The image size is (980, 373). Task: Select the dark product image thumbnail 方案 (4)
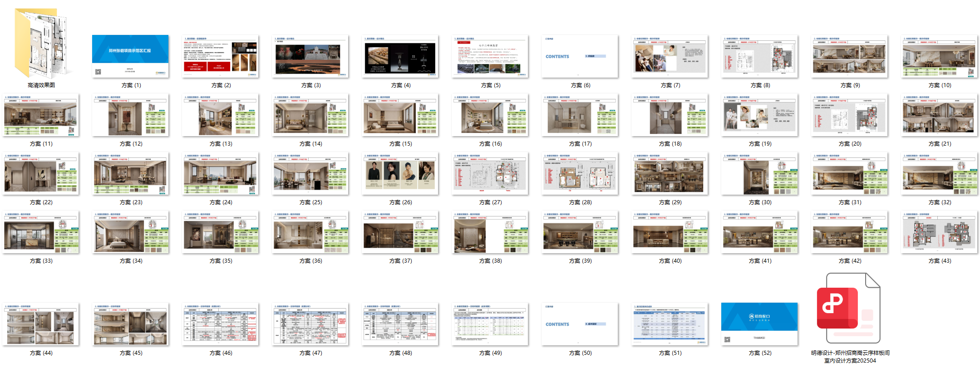pos(400,56)
